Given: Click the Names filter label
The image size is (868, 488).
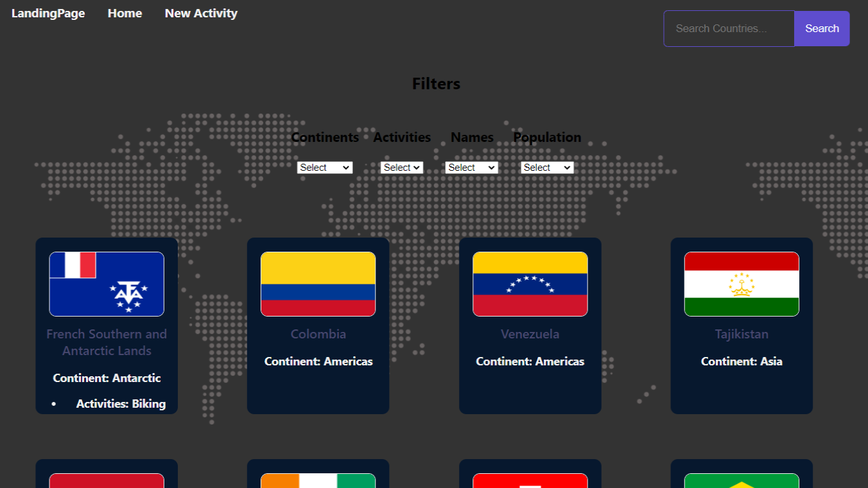Looking at the screenshot, I should coord(472,137).
